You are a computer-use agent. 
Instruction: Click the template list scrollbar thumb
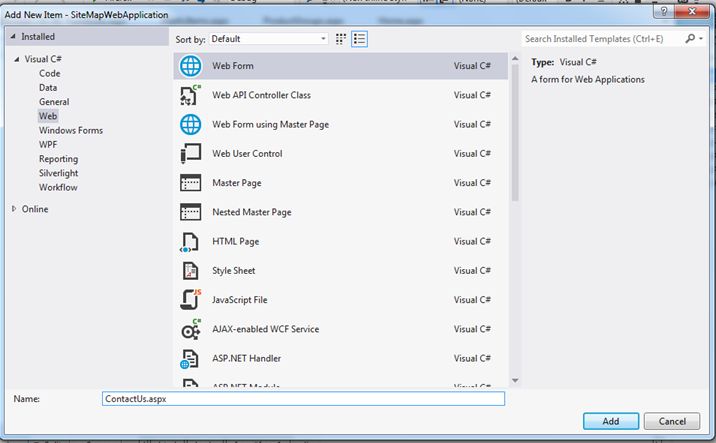pos(515,132)
